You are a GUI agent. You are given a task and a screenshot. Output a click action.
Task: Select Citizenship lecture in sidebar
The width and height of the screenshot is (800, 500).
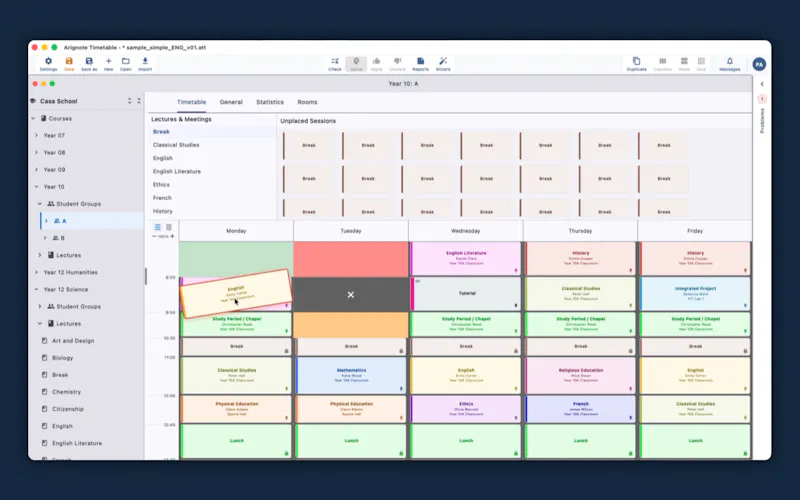pyautogui.click(x=68, y=409)
